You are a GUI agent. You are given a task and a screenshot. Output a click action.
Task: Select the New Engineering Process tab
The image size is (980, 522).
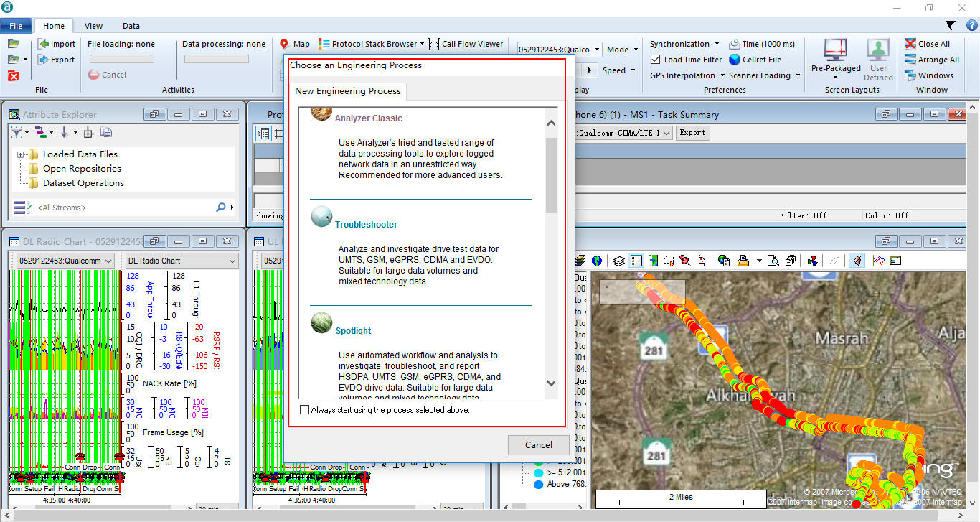[348, 91]
